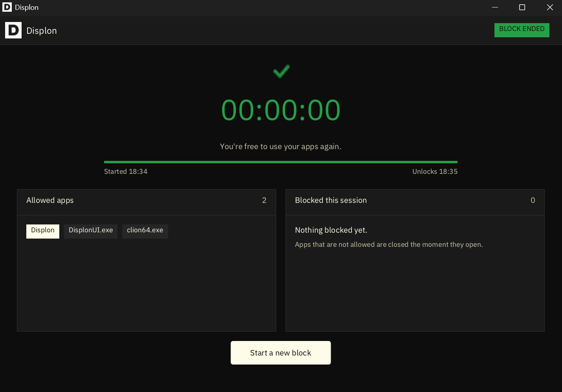Close the Displon window
This screenshot has height=392, width=562.
550,7
